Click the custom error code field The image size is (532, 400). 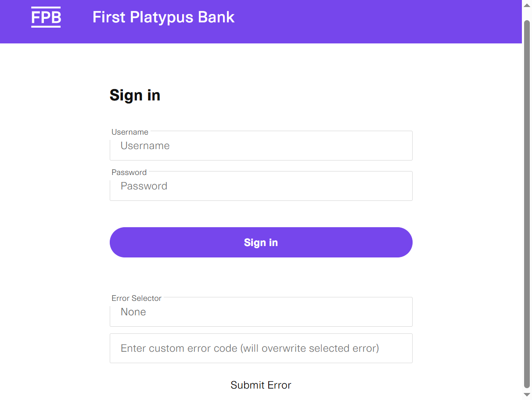tap(261, 349)
